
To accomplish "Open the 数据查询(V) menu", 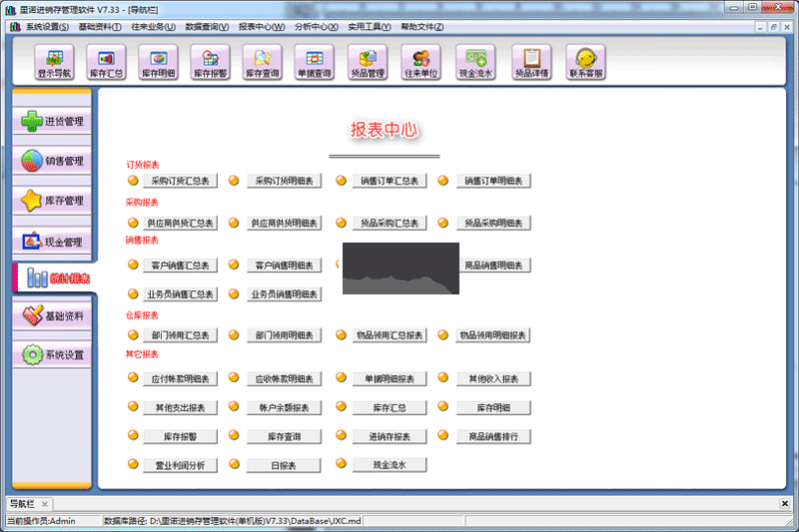I will tap(207, 27).
